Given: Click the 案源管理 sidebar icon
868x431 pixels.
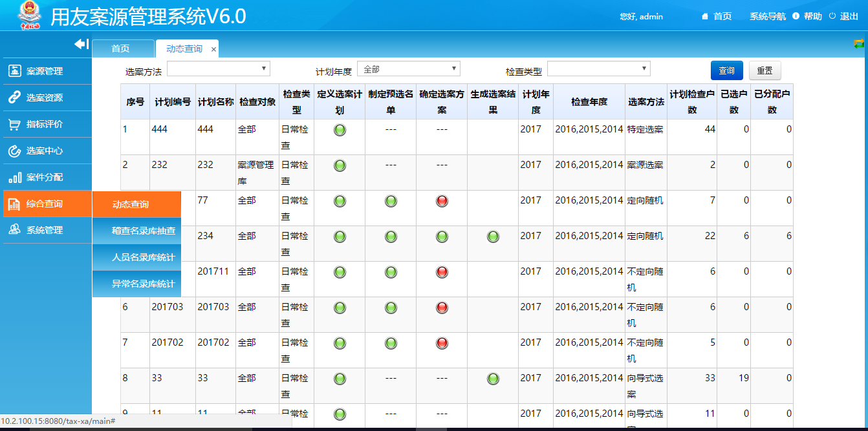Looking at the screenshot, I should click(14, 71).
